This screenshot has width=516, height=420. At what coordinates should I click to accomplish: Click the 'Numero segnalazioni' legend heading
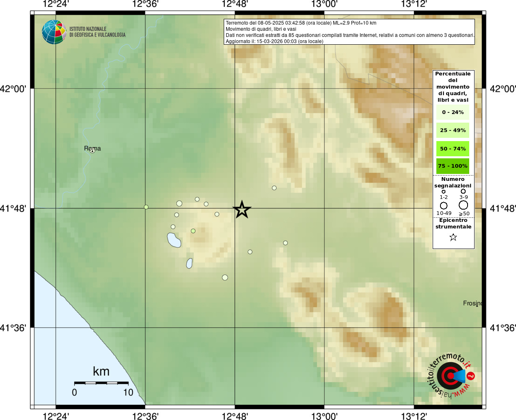tap(453, 182)
